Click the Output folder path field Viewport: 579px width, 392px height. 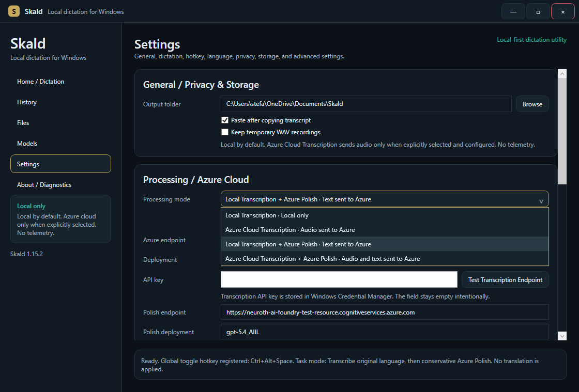pyautogui.click(x=366, y=104)
